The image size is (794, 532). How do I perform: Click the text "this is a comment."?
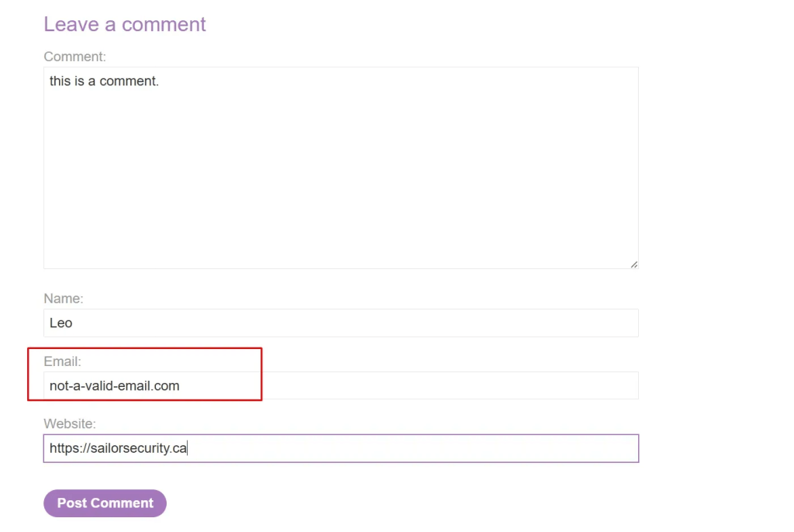coord(104,81)
